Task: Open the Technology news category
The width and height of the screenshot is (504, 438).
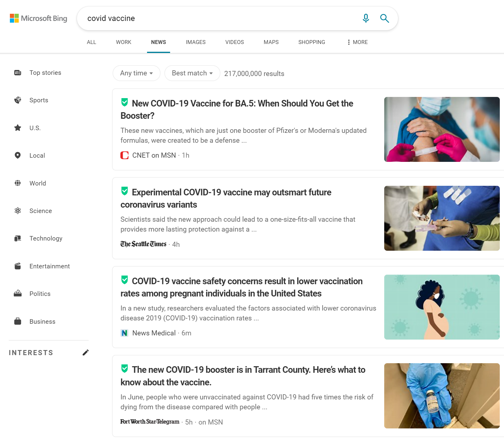Action: pyautogui.click(x=46, y=238)
